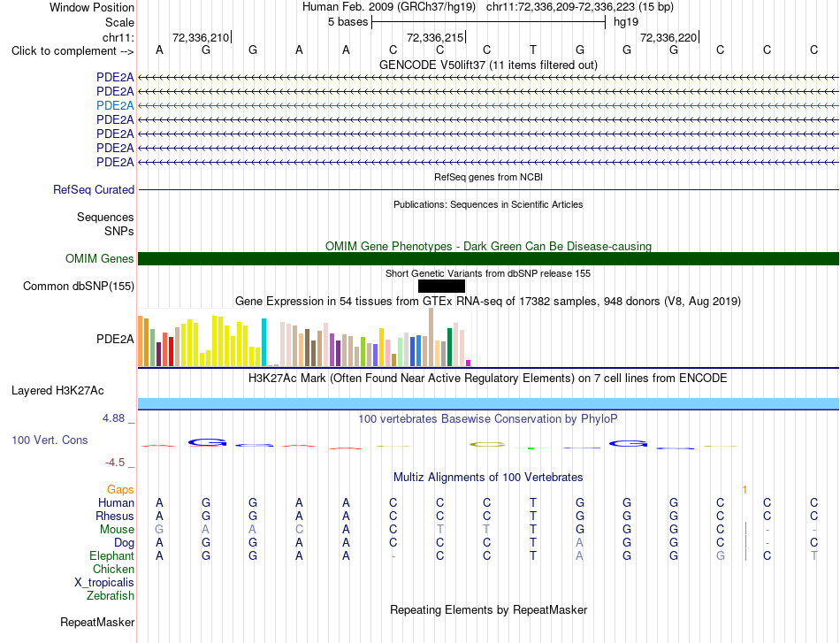Click the first PDE2A gene arrow line
The width and height of the screenshot is (840, 643).
(x=488, y=78)
